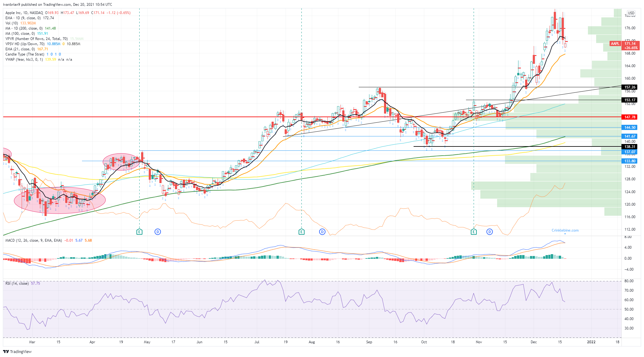The width and height of the screenshot is (644, 357).
Task: Click the 4.00 value on MACD scale
Action: [x=628, y=247]
